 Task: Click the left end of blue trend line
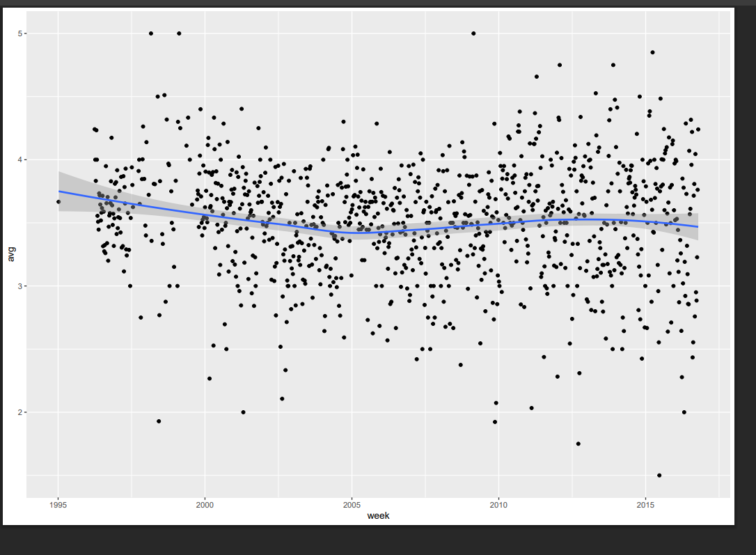59,191
